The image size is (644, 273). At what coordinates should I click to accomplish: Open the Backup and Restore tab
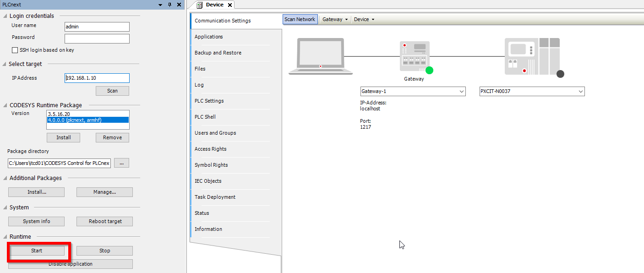pyautogui.click(x=218, y=53)
